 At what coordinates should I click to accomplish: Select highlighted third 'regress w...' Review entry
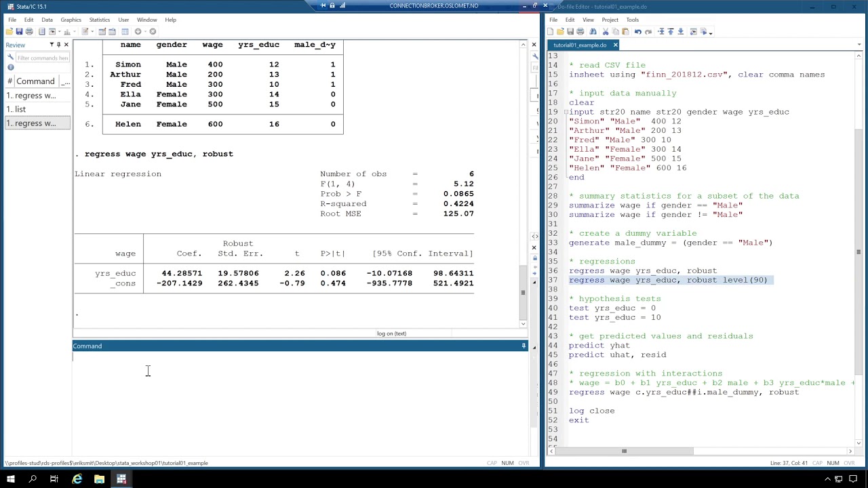[37, 123]
